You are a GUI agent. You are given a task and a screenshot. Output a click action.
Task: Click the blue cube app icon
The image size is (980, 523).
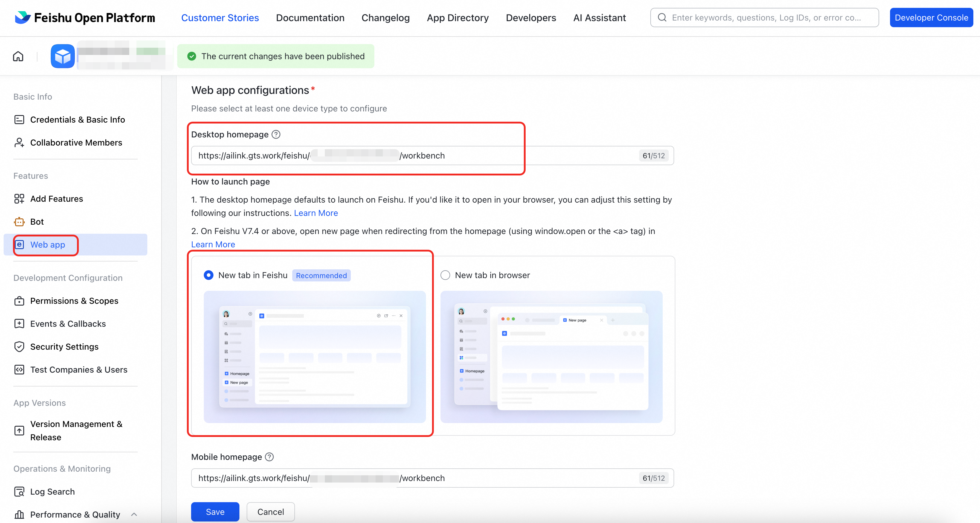tap(63, 56)
